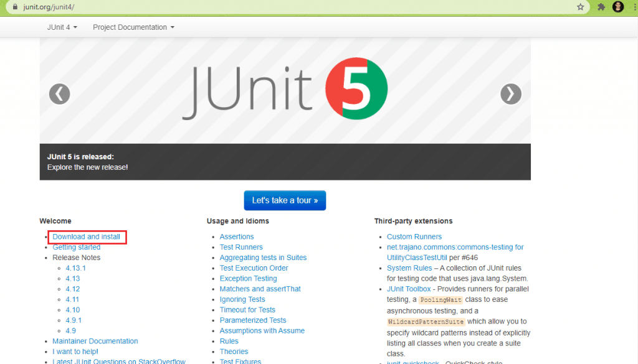
Task: Click the bookmark star in address bar
Action: click(x=581, y=7)
